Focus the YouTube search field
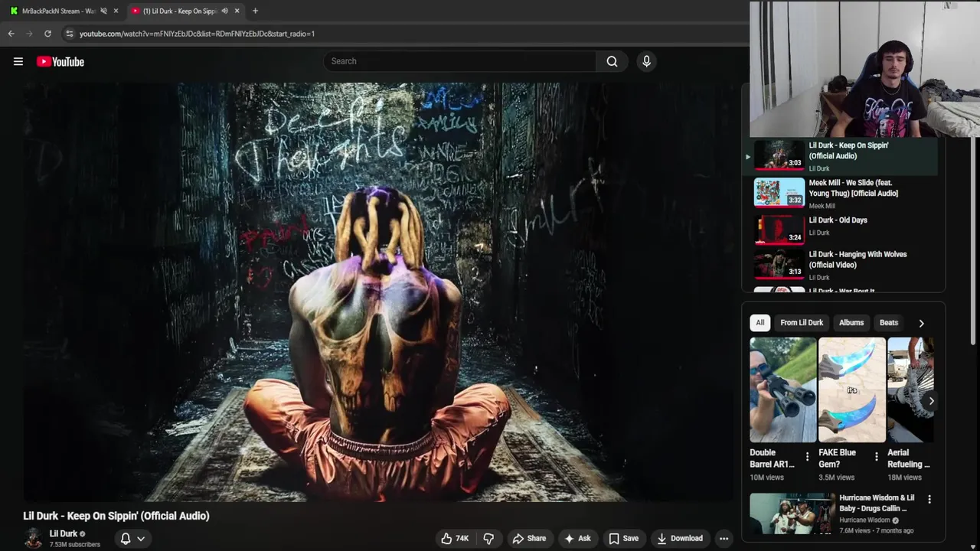Viewport: 980px width, 551px height. tap(459, 61)
